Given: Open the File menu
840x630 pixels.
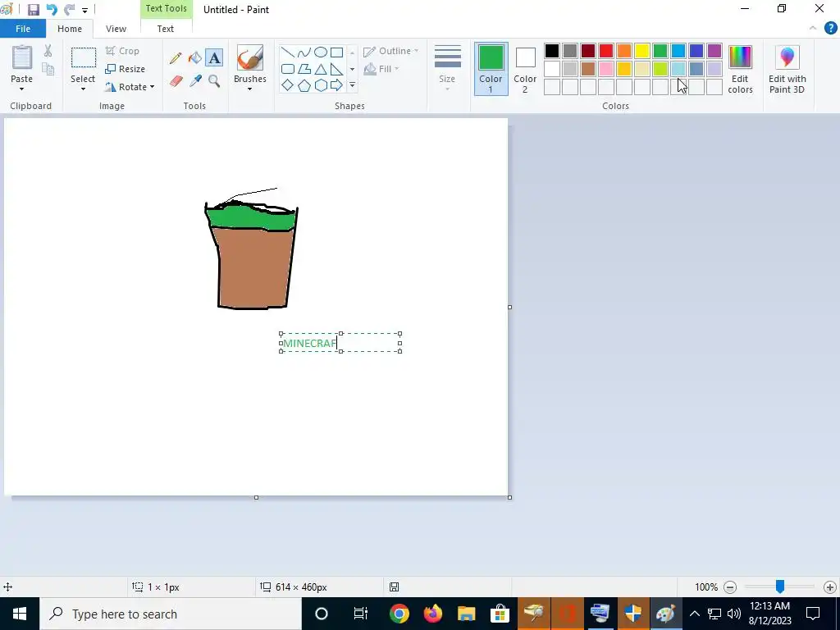Looking at the screenshot, I should click(22, 29).
